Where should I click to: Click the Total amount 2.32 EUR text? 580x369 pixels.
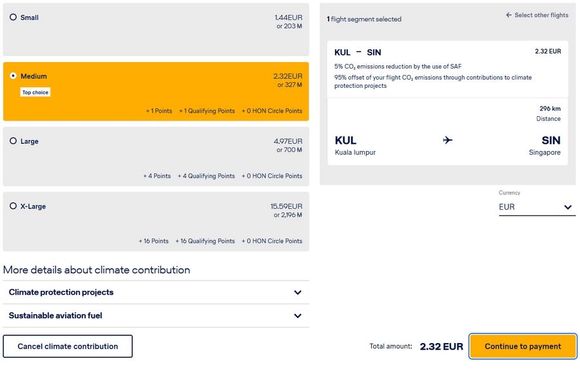(441, 346)
